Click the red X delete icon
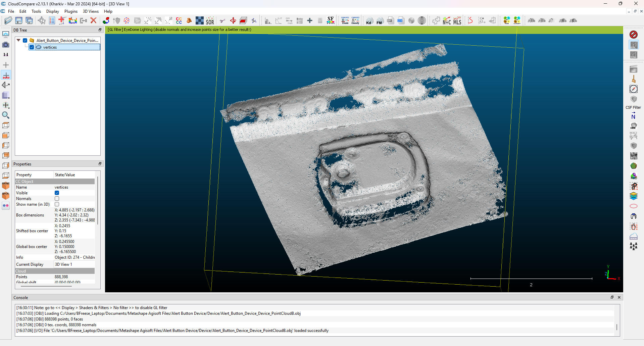 pos(94,21)
